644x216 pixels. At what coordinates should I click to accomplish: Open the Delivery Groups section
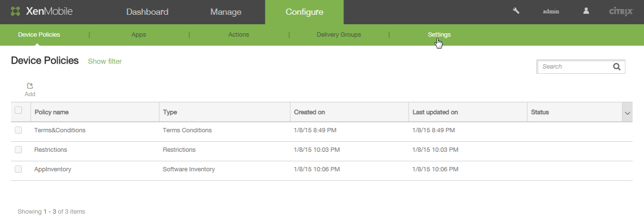pyautogui.click(x=339, y=35)
